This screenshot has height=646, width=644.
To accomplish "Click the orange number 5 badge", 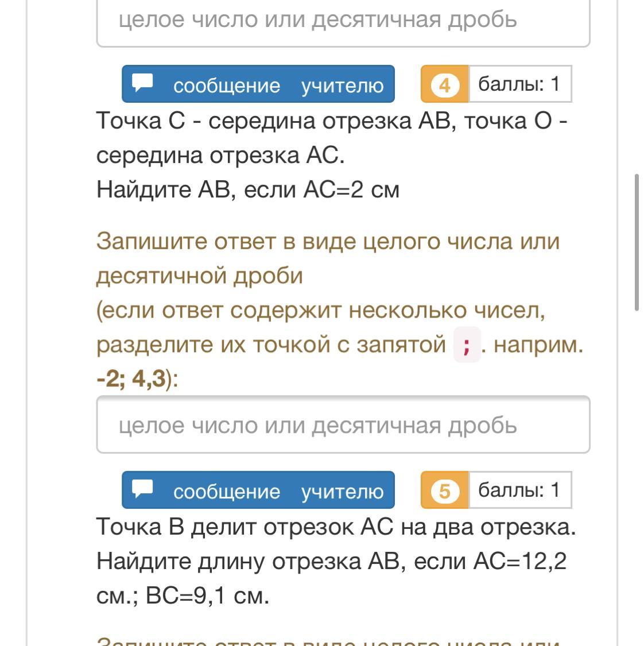I will 445,491.
